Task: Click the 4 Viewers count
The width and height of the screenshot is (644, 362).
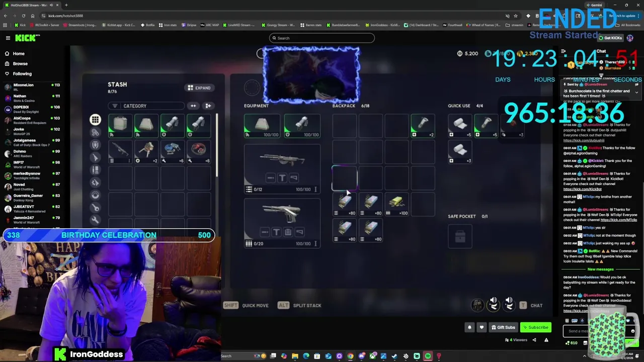Action: point(516,340)
